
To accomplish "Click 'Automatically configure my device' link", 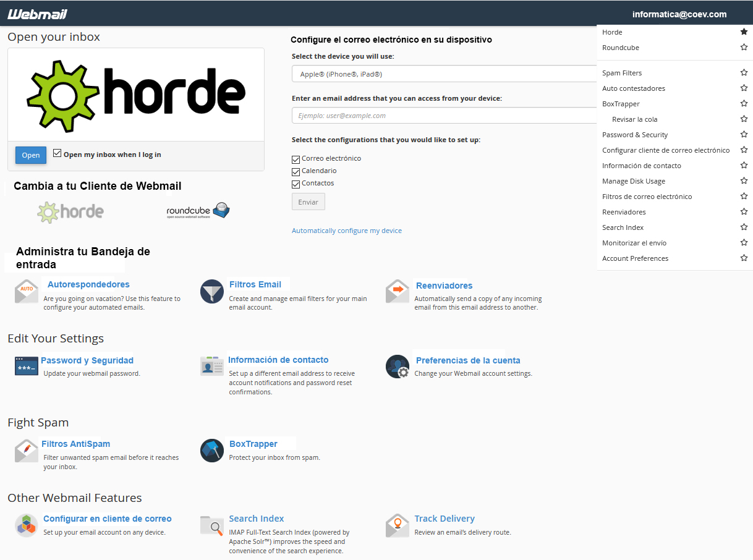I will click(x=347, y=231).
